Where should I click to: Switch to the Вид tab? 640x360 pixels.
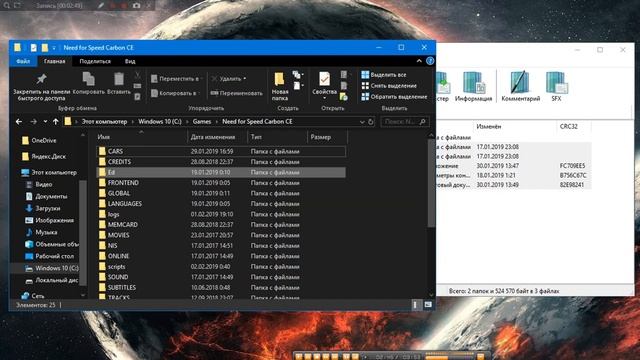(130, 61)
